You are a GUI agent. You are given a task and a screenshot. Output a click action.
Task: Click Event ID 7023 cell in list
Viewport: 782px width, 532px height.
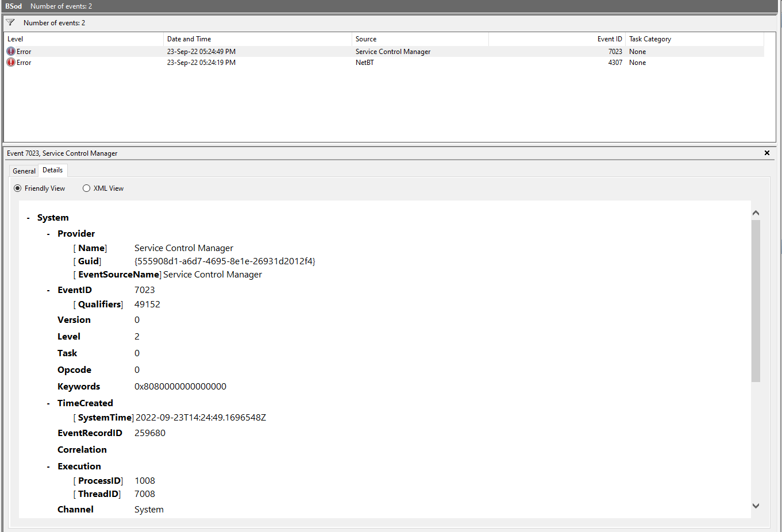click(x=615, y=52)
